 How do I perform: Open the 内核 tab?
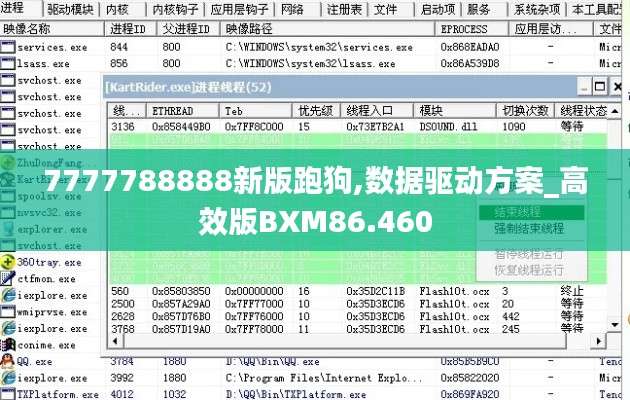[x=117, y=9]
